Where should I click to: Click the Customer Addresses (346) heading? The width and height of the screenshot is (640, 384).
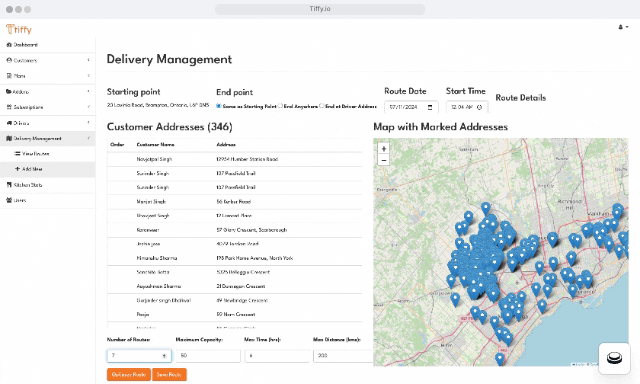169,127
